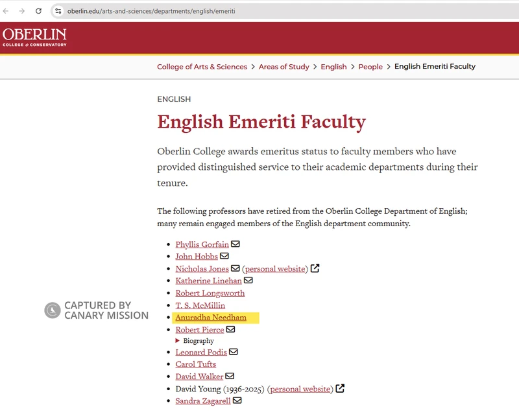519x420 pixels.
Task: Click the English Emeriti Faculty page heading
Action: [x=261, y=122]
